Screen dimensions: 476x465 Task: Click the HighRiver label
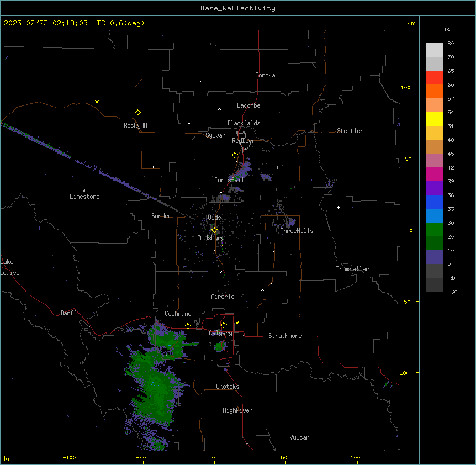[x=237, y=410]
